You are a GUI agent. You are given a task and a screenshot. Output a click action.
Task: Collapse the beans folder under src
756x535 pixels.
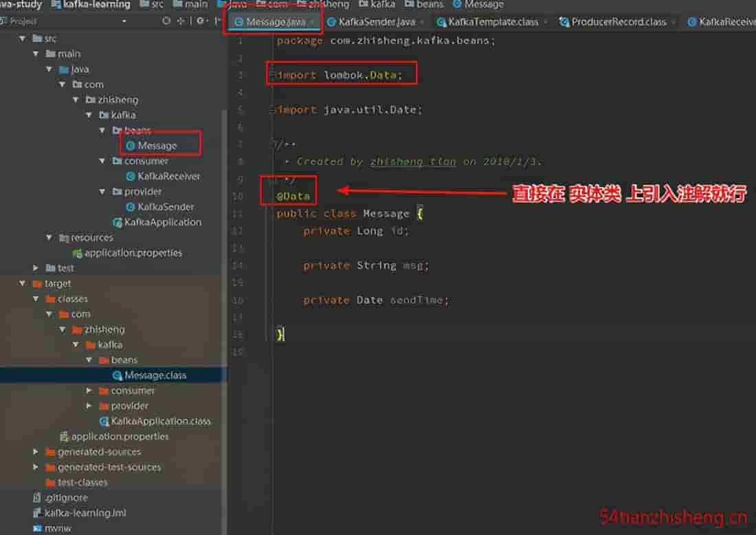(102, 131)
